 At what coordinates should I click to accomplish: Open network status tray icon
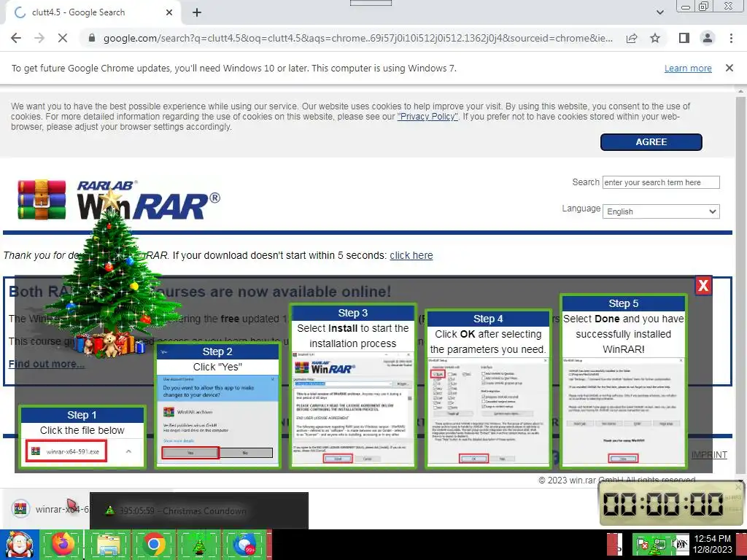(659, 544)
